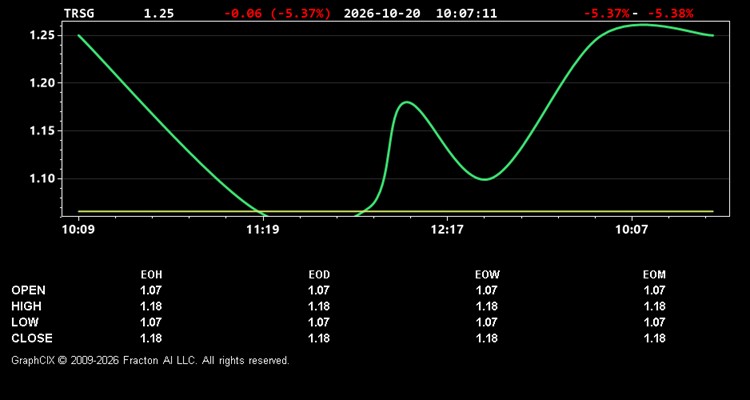Click the 10:09 time axis label

(78, 230)
